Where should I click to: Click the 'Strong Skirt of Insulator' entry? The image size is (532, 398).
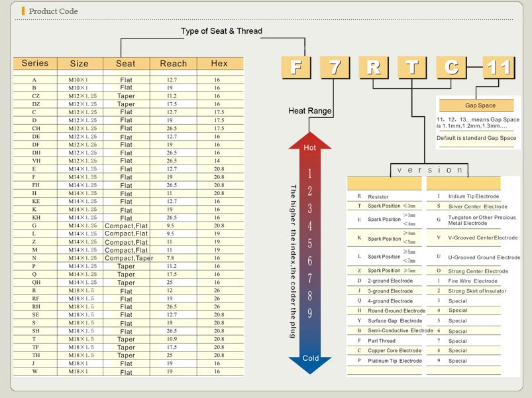click(477, 291)
